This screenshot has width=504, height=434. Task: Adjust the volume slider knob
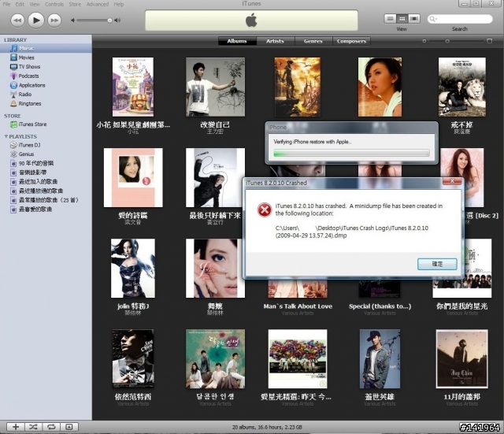(x=109, y=20)
